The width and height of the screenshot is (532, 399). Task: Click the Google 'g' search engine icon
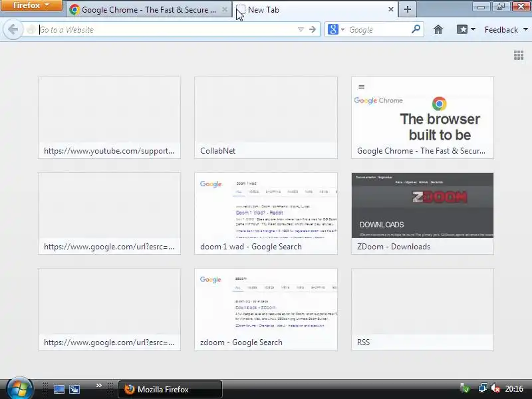point(333,29)
